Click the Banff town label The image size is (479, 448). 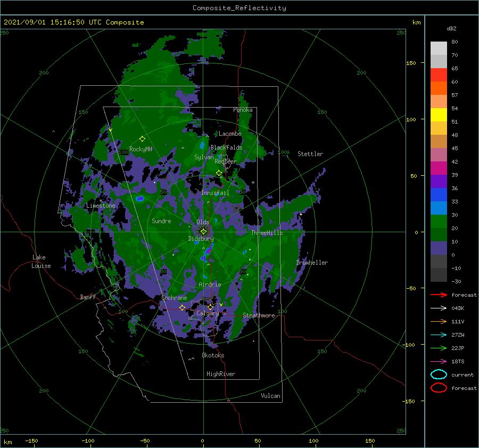point(88,297)
